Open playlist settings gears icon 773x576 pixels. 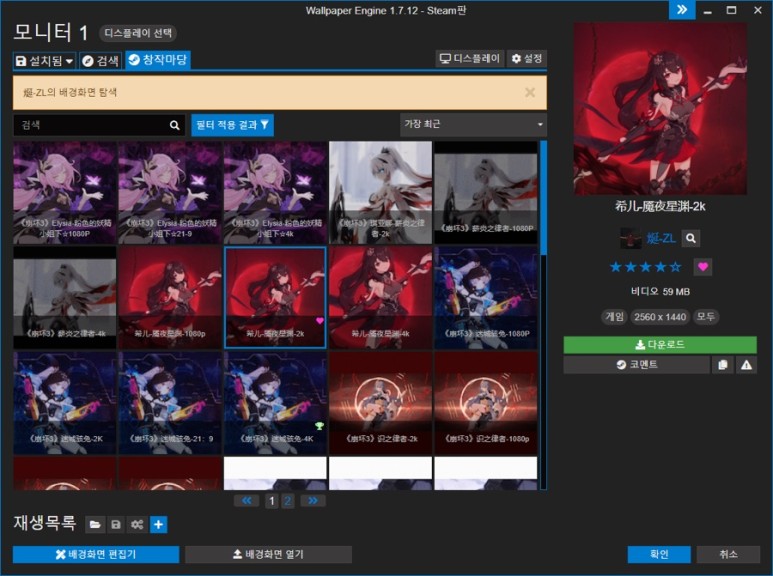coord(137,525)
